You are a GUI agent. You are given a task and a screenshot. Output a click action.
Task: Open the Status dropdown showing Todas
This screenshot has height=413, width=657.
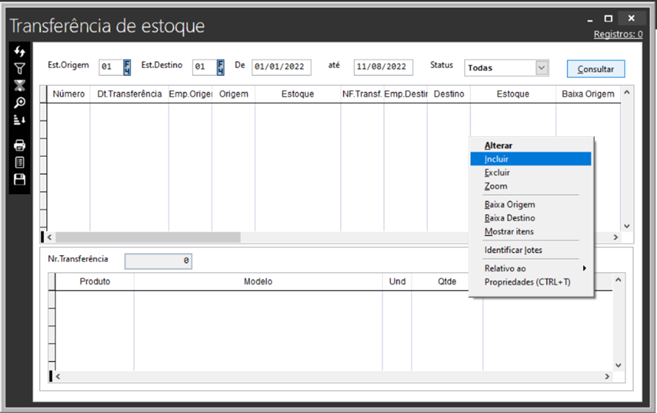tap(541, 68)
